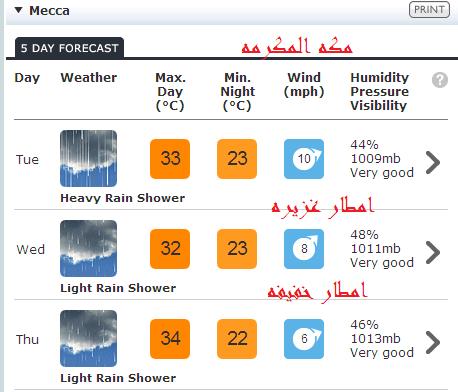
Task: Click Wednesday's 8 mph wind direction icon
Action: (304, 249)
